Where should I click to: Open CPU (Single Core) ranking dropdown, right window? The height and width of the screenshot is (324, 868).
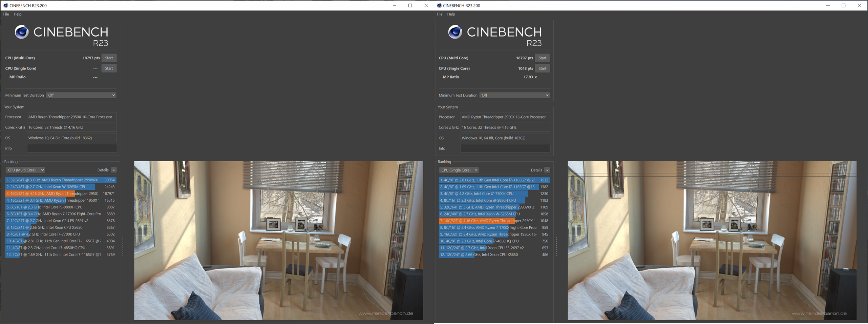click(x=459, y=170)
